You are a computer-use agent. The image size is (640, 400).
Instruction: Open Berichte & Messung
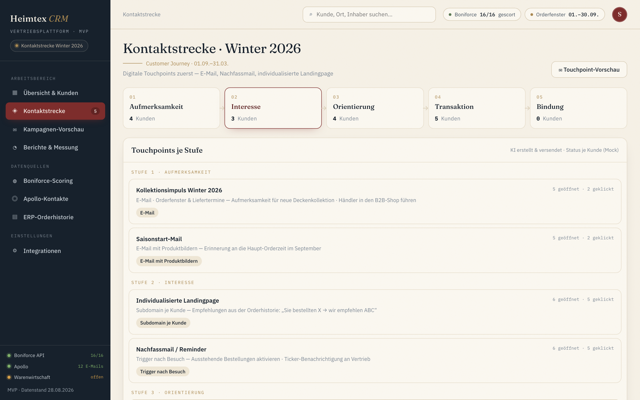point(55,148)
